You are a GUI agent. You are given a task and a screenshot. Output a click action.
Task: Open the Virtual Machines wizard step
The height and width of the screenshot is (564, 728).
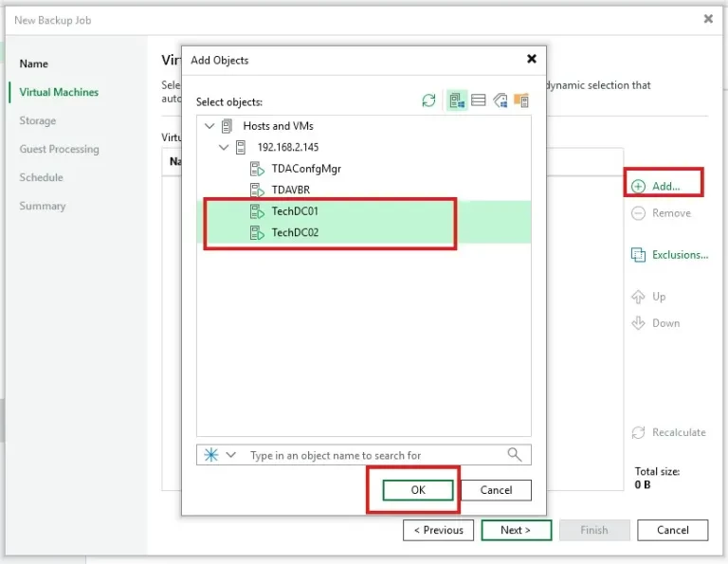59,92
